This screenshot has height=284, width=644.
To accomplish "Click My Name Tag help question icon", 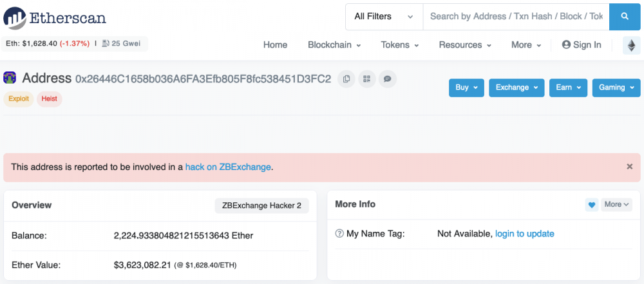I will [339, 234].
